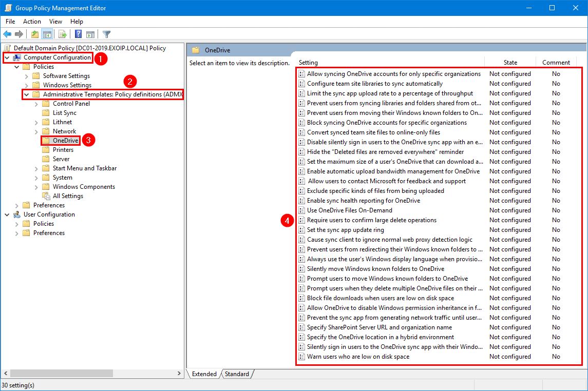The width and height of the screenshot is (588, 391).
Task: Select 'Specify the OneDrive location in a hybrid environment'
Action: point(380,337)
